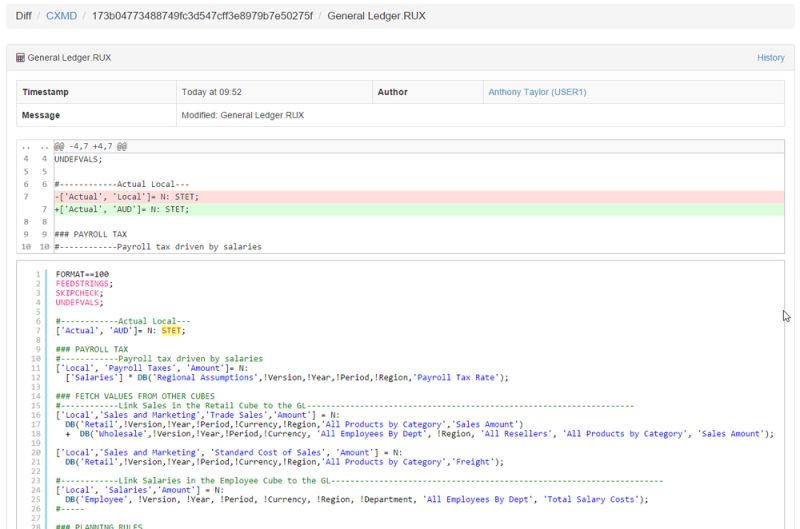800x529 pixels.
Task: Click the pink UNDEFVALS keyword on code line 4
Action: [78, 303]
